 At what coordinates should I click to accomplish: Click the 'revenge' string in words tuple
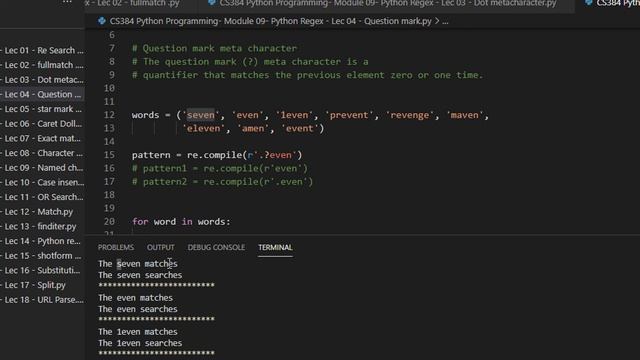[409, 115]
